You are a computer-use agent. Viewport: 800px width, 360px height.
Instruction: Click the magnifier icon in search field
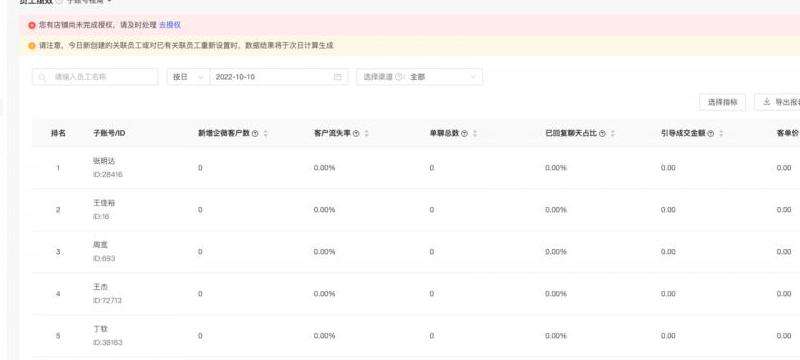pyautogui.click(x=42, y=77)
